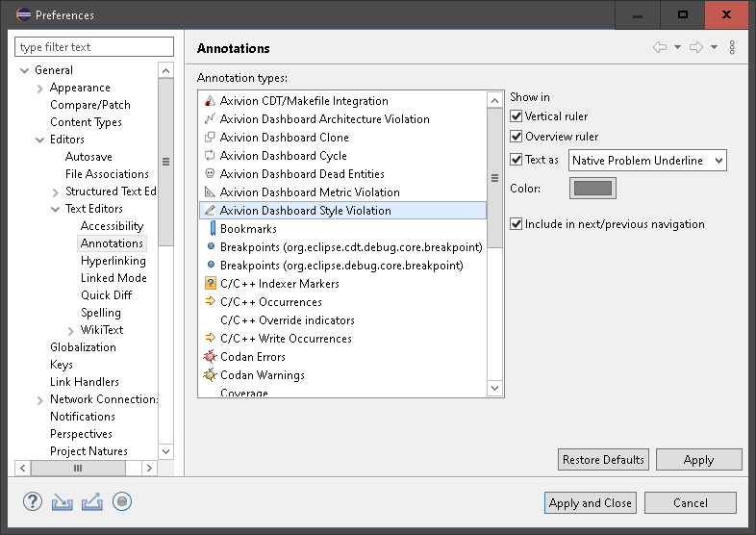Click the Style Violation pencil icon

click(x=210, y=211)
